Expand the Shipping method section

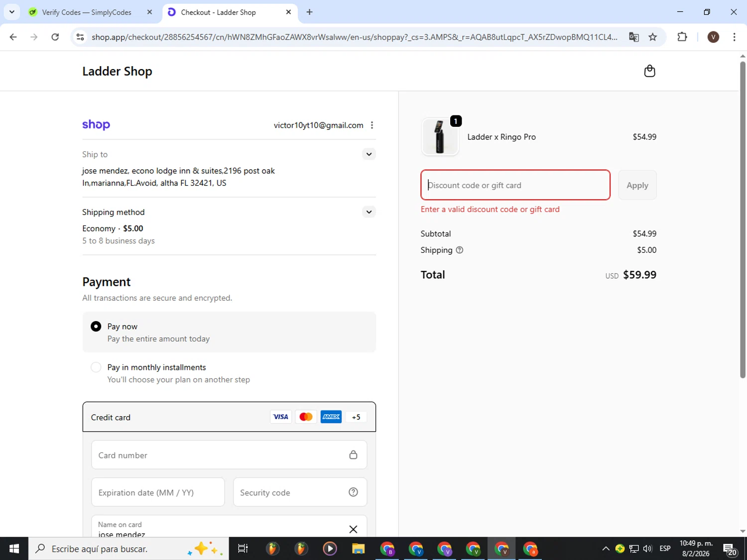(369, 212)
